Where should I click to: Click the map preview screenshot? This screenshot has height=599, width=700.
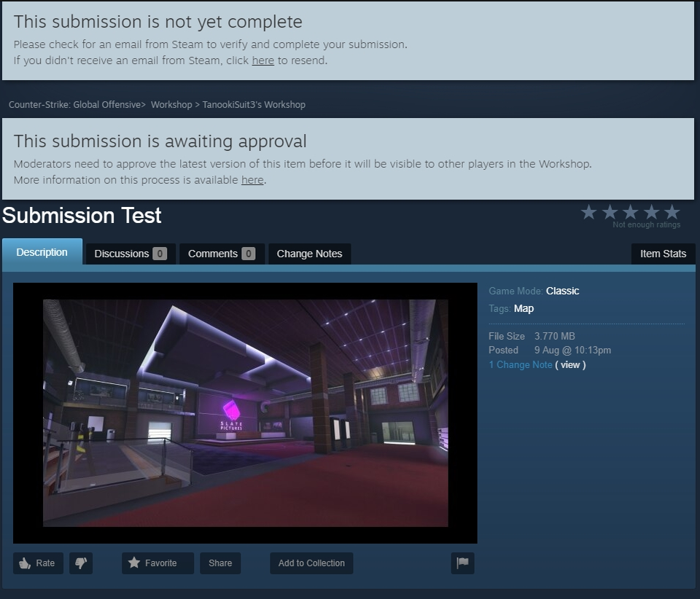coord(245,413)
